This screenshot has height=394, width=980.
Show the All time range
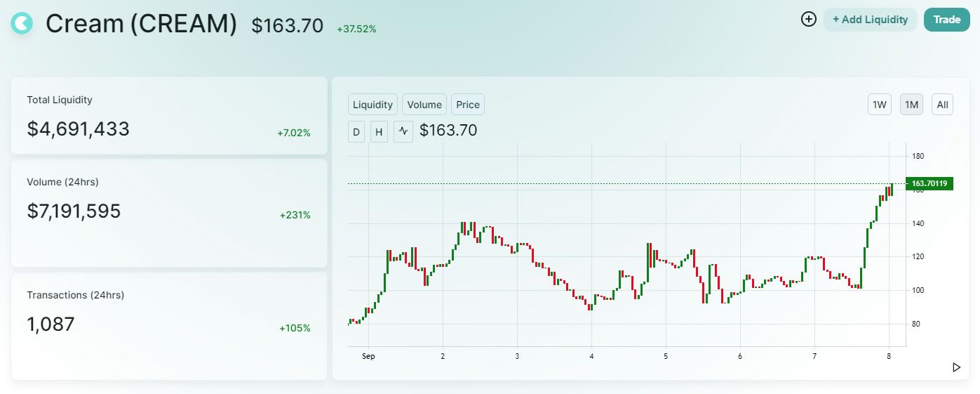(942, 105)
